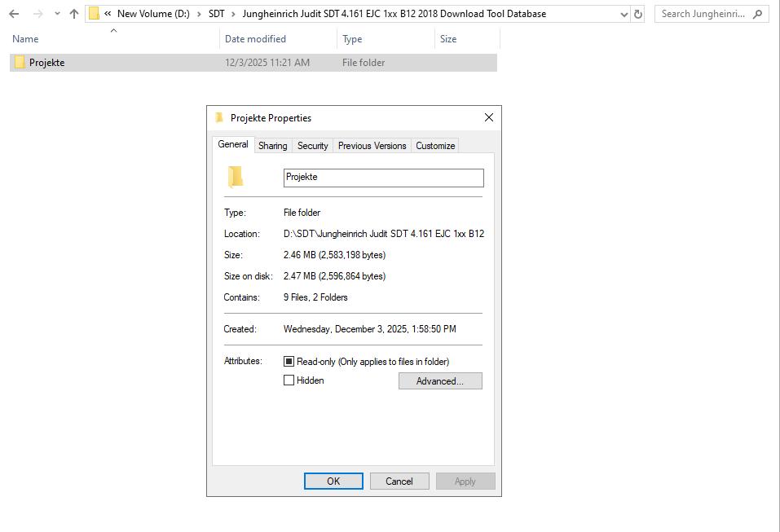Switch to the Sharing tab
This screenshot has width=780, height=532.
pyautogui.click(x=272, y=146)
